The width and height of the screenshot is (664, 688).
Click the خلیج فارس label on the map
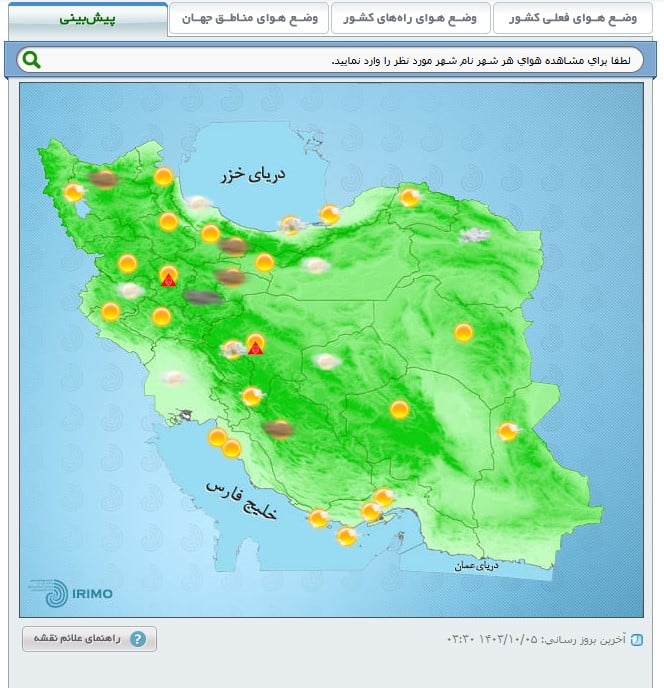pos(241,500)
